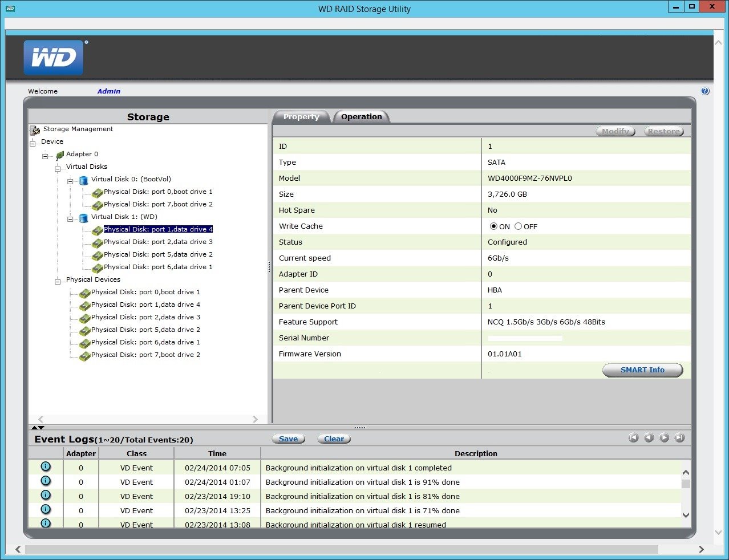The image size is (729, 560).
Task: Select "Virtual Disk 0: (BootVol)" label
Action: 131,179
